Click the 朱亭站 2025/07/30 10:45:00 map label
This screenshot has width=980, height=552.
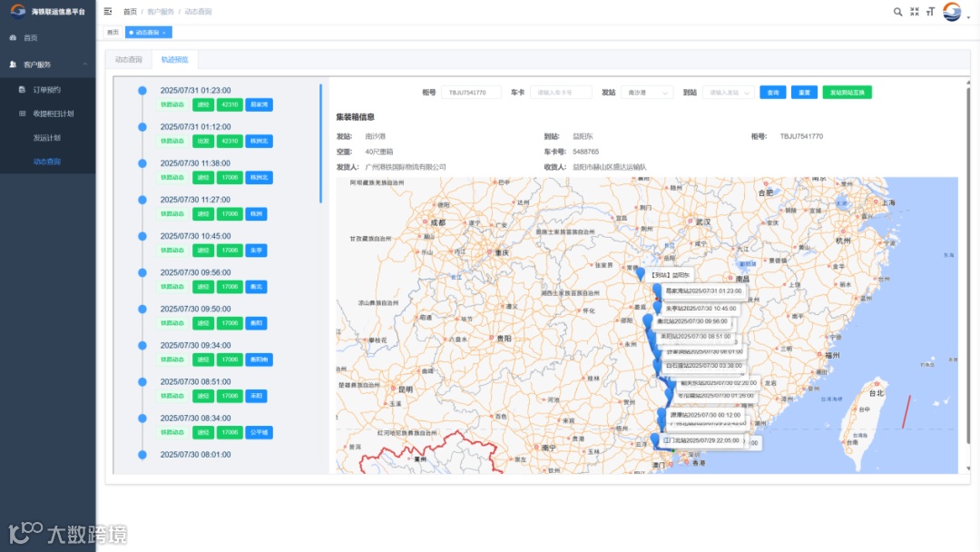(x=701, y=308)
